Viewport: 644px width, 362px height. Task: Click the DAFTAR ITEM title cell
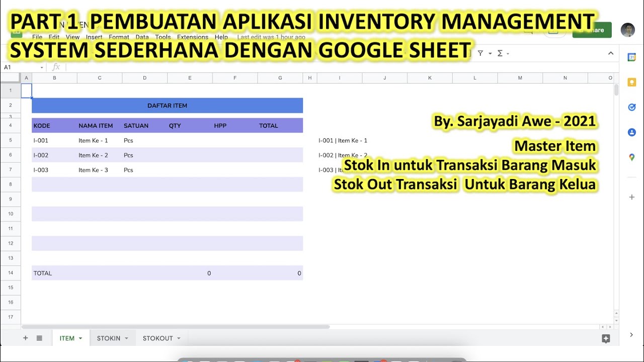(168, 106)
